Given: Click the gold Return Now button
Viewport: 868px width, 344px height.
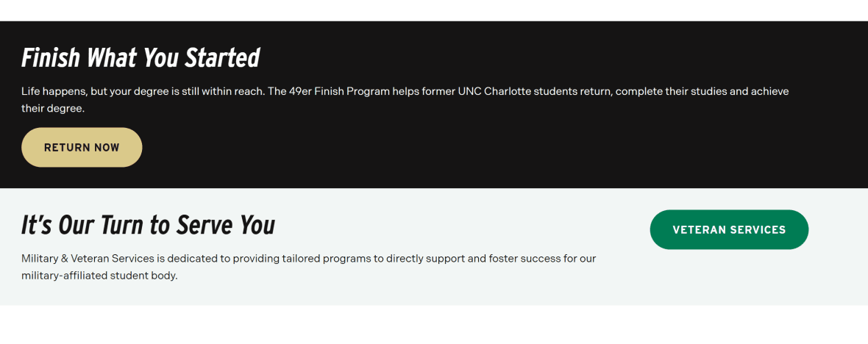Looking at the screenshot, I should point(82,148).
